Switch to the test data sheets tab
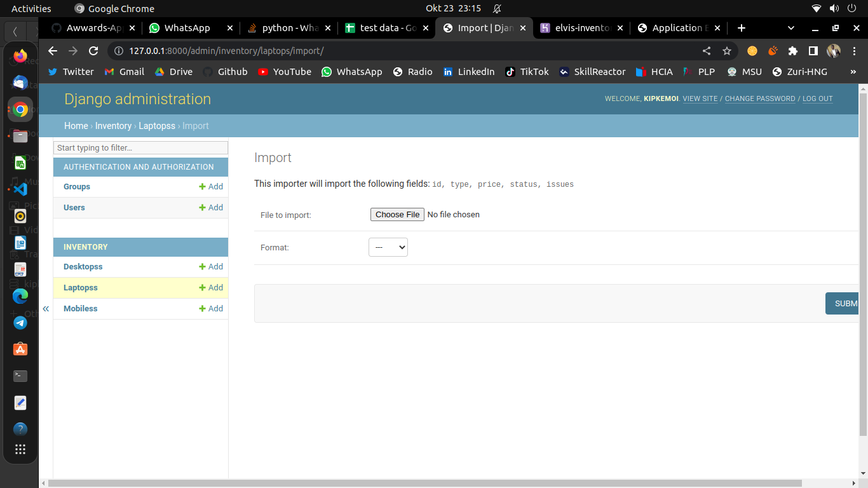The width and height of the screenshot is (868, 488). coord(387,28)
